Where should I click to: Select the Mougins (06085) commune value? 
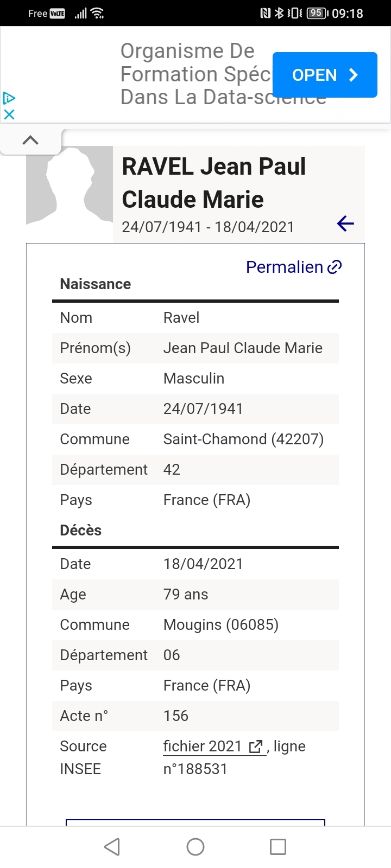221,625
